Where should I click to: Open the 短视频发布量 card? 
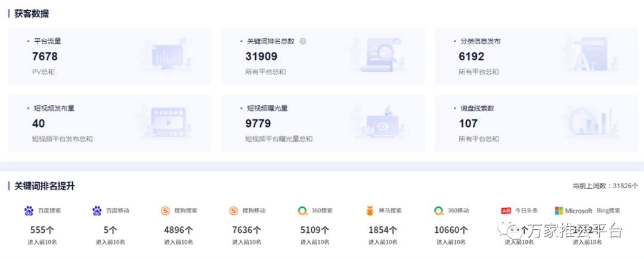click(110, 123)
